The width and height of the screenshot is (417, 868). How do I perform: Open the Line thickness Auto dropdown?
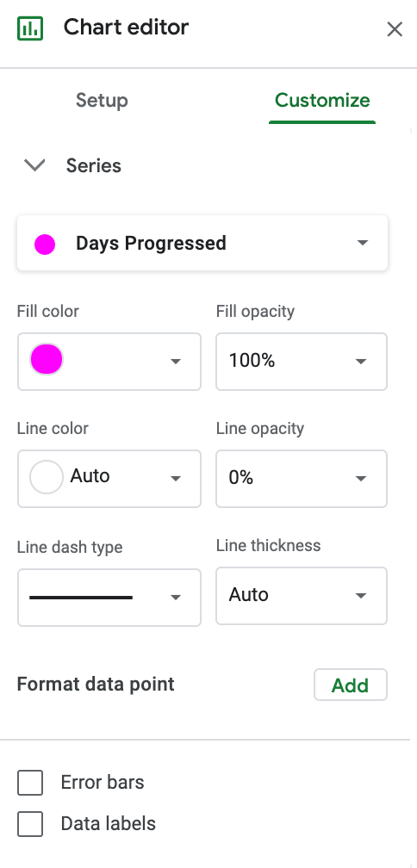[302, 596]
